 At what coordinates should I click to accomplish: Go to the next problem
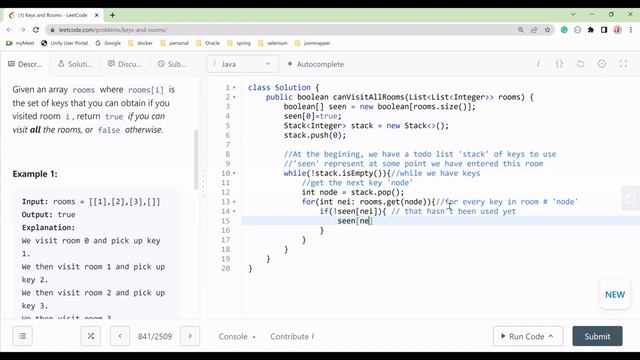pos(190,336)
